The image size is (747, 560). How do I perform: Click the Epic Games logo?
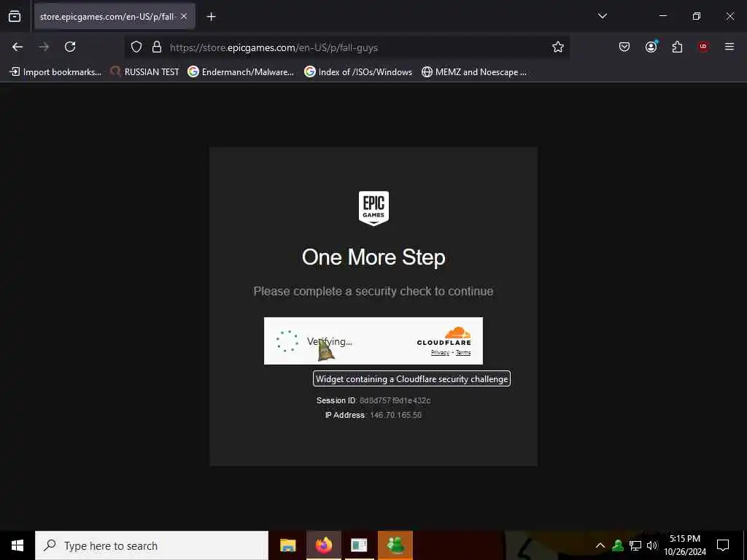point(373,208)
